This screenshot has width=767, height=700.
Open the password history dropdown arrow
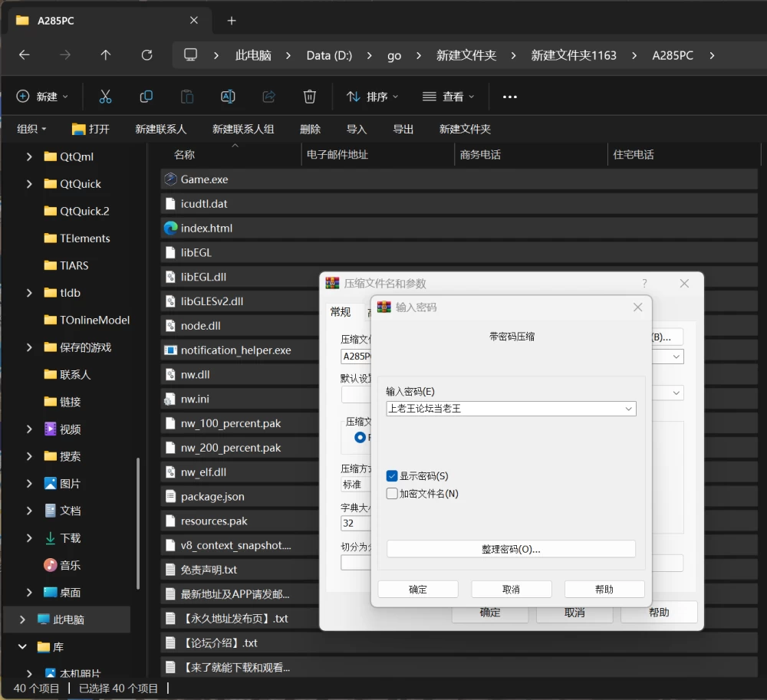pyautogui.click(x=629, y=409)
